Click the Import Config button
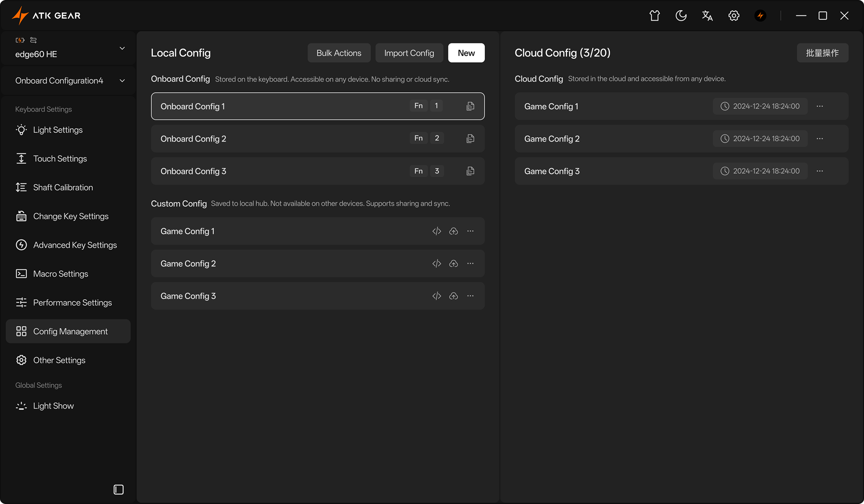The height and width of the screenshot is (504, 864). [x=409, y=53]
